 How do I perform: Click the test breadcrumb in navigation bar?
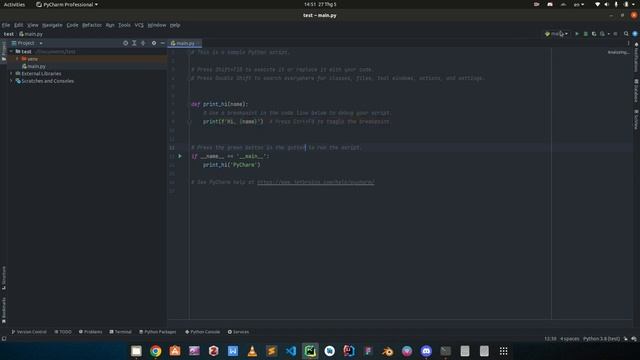[x=9, y=34]
